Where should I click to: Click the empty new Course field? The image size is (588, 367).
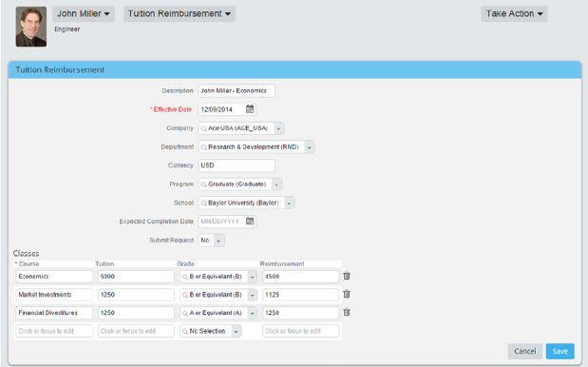54,331
